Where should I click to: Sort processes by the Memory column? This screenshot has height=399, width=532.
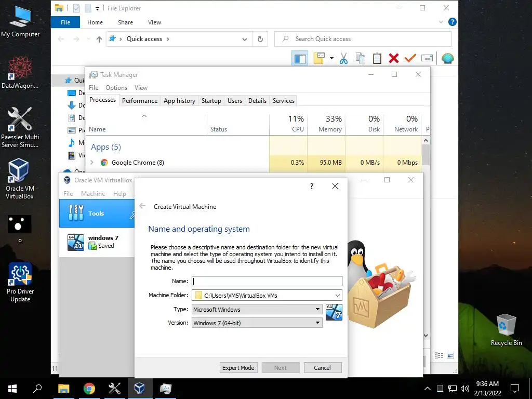326,124
